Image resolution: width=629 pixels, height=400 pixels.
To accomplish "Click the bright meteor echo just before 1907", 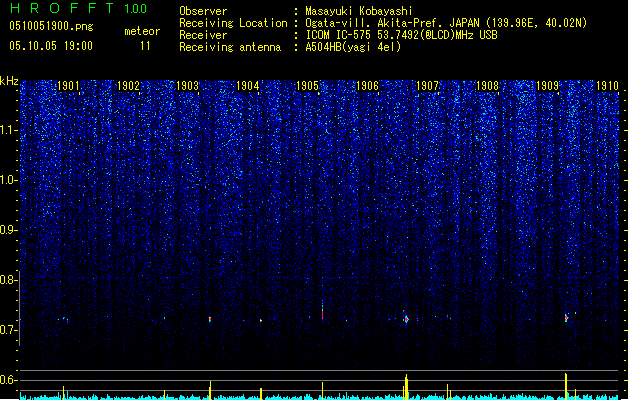I will pyautogui.click(x=406, y=319).
